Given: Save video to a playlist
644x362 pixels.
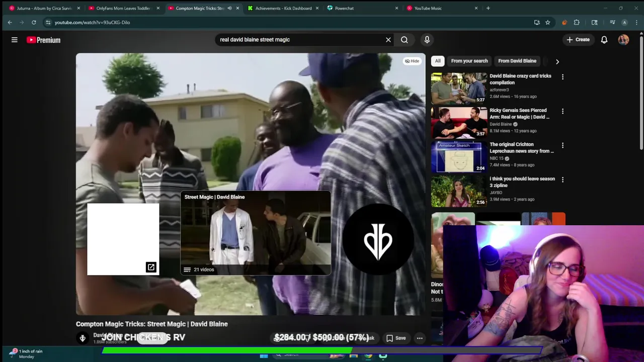Looking at the screenshot, I should point(396,338).
